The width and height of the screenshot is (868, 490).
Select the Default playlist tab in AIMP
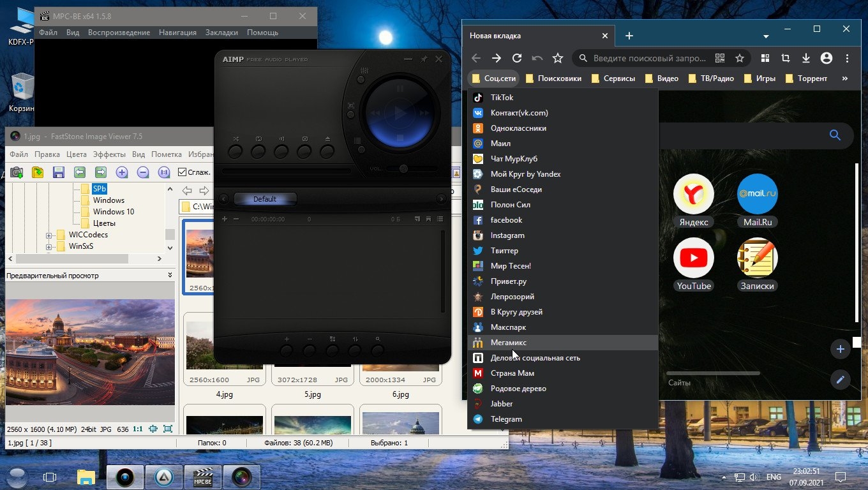[265, 199]
